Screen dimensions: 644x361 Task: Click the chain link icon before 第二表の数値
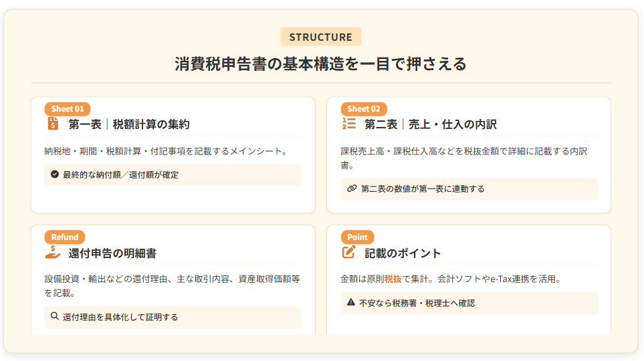click(352, 189)
